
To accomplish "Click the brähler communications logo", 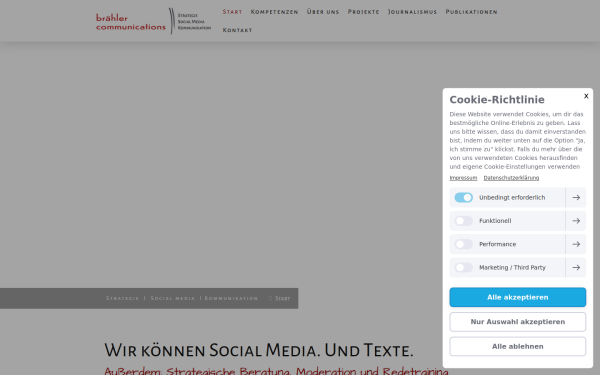I will click(x=153, y=21).
